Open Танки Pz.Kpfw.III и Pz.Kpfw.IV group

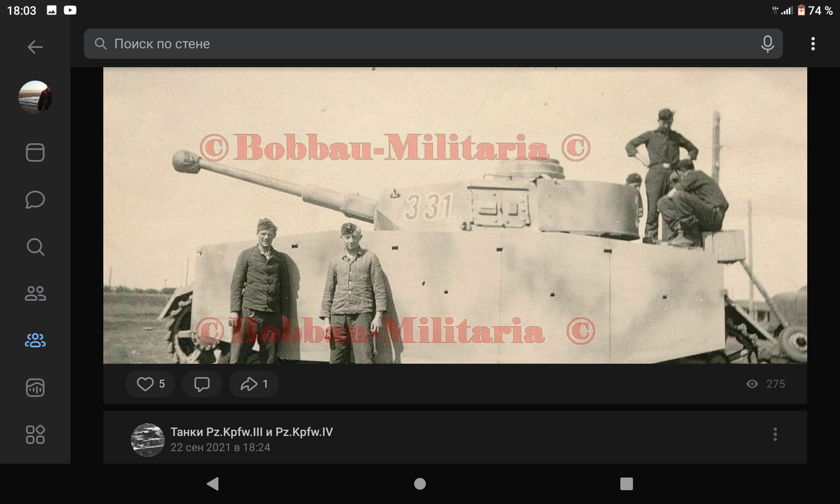[251, 432]
